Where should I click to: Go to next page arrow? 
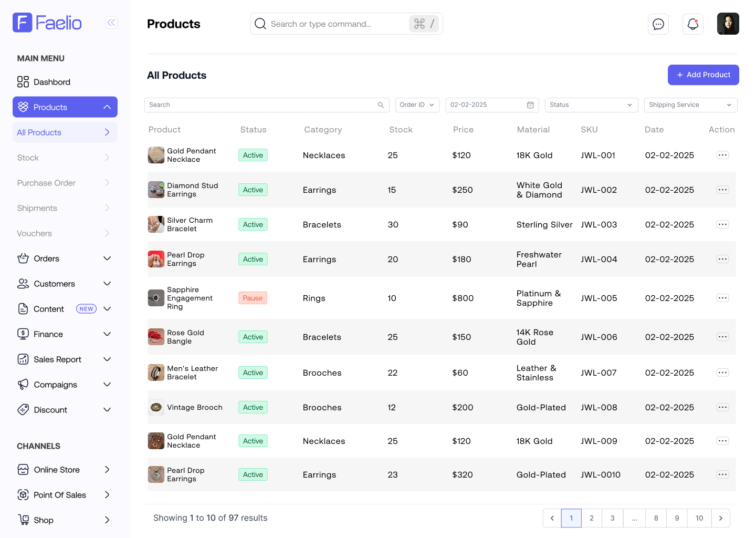720,518
